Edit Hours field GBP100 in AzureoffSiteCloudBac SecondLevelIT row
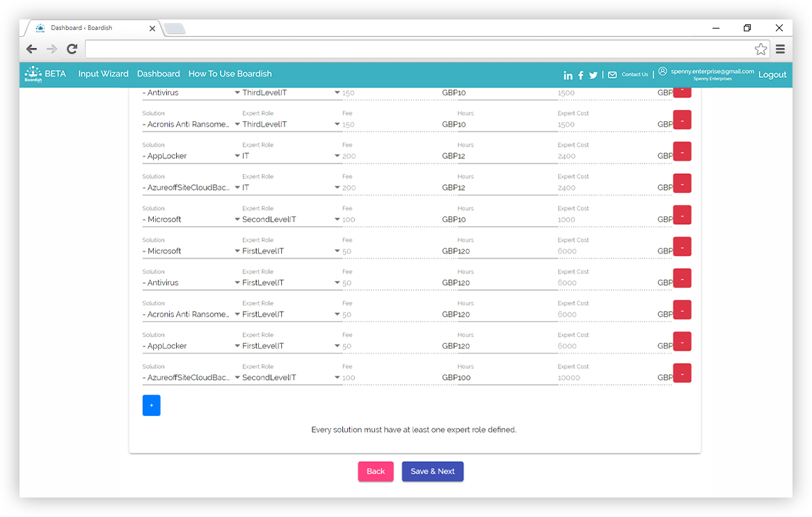812x517 pixels. tap(507, 377)
